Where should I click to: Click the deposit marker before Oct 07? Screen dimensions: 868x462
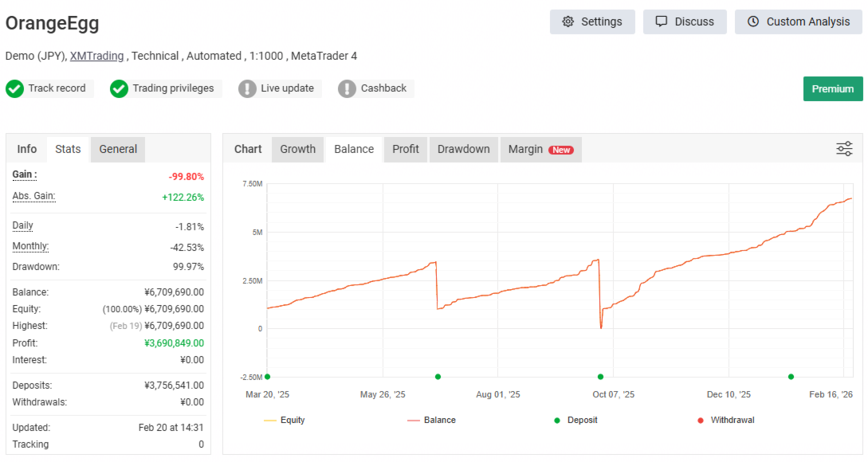[x=601, y=377]
